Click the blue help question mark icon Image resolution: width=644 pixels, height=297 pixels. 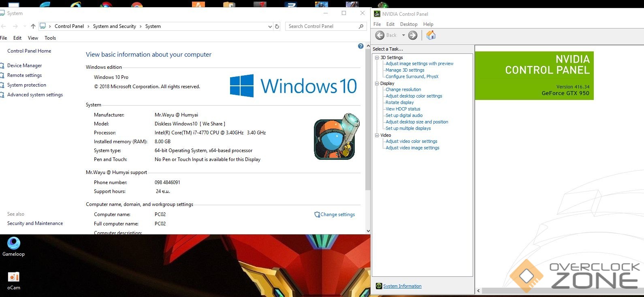(x=360, y=46)
